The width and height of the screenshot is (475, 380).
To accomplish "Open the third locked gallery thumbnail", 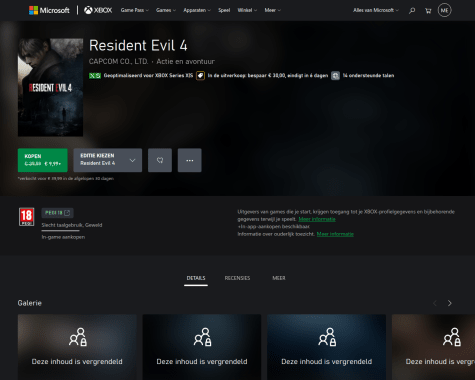I will pyautogui.click(x=327, y=347).
